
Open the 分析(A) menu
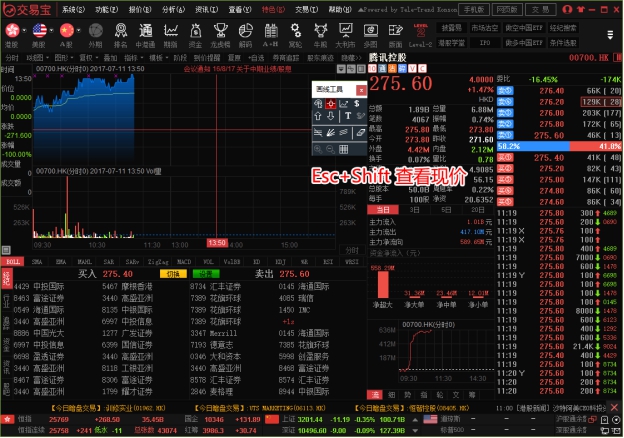172,9
